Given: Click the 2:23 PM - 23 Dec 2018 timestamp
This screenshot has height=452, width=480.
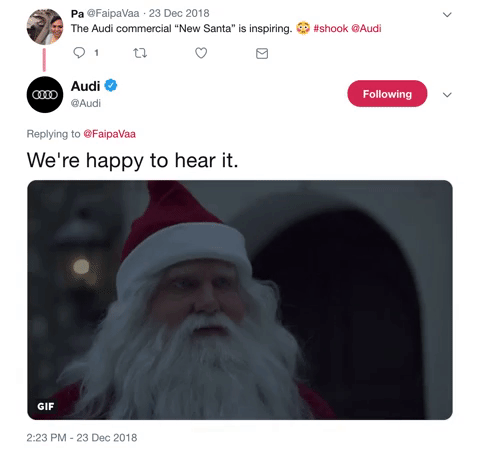Looking at the screenshot, I should pos(82,438).
